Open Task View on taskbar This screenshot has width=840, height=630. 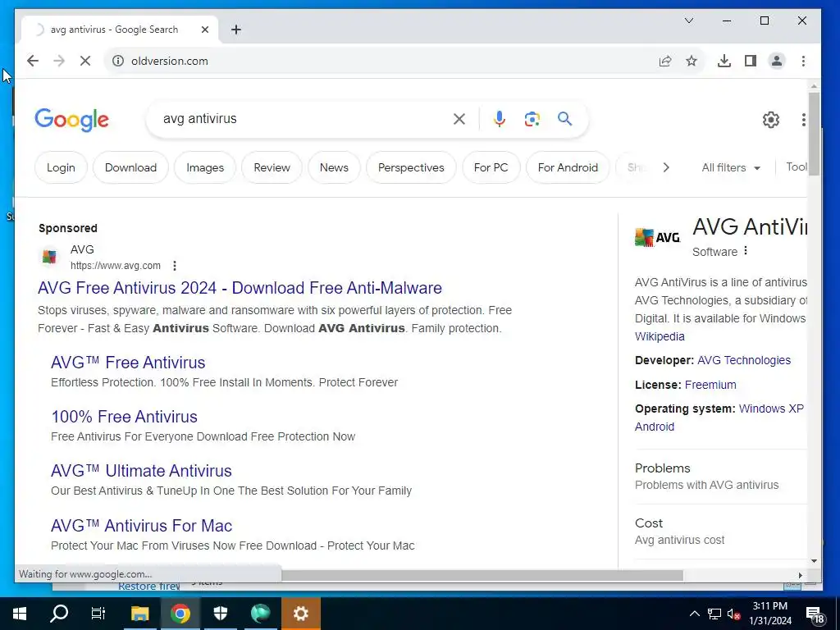pos(98,614)
